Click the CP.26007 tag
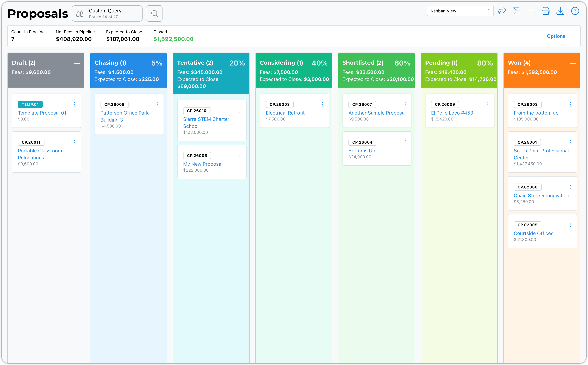This screenshot has width=588, height=365. (x=362, y=104)
